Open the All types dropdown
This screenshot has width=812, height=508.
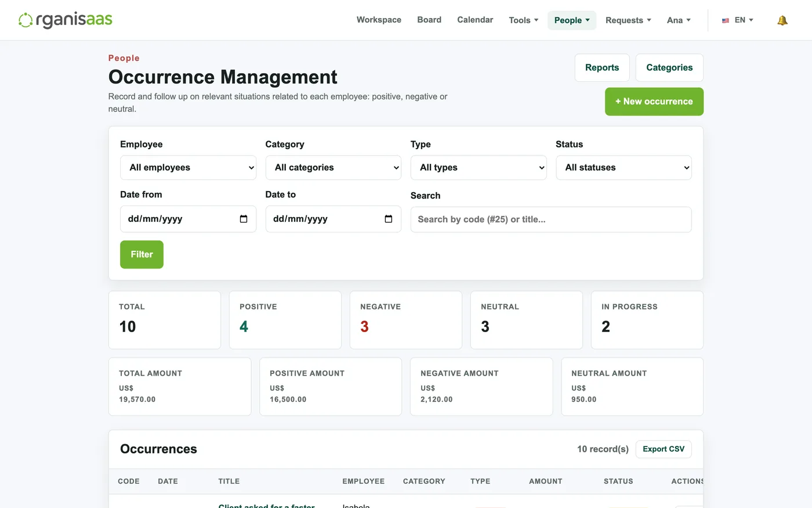pyautogui.click(x=478, y=168)
